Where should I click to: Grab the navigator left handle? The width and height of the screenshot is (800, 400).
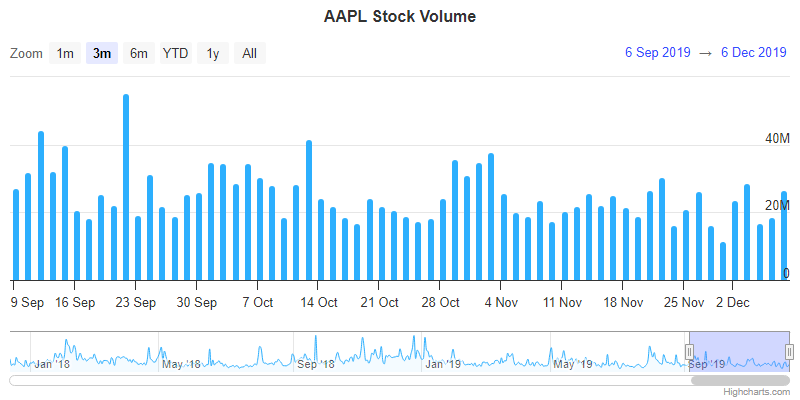click(x=689, y=352)
